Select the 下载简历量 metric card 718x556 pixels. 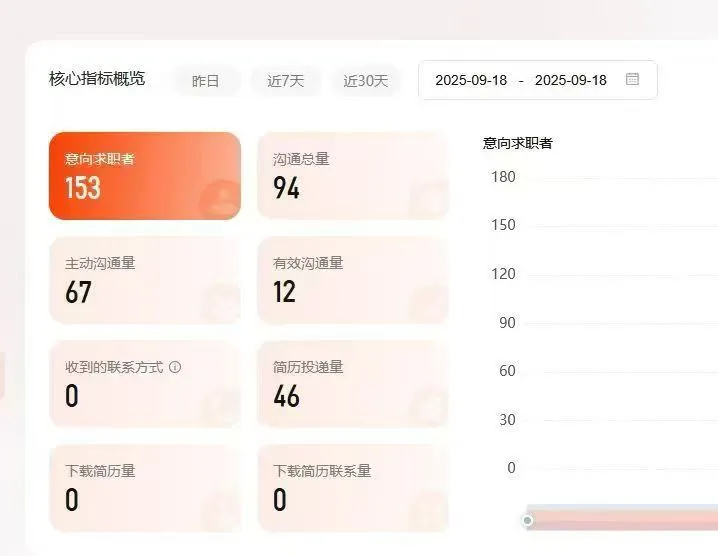(x=145, y=488)
